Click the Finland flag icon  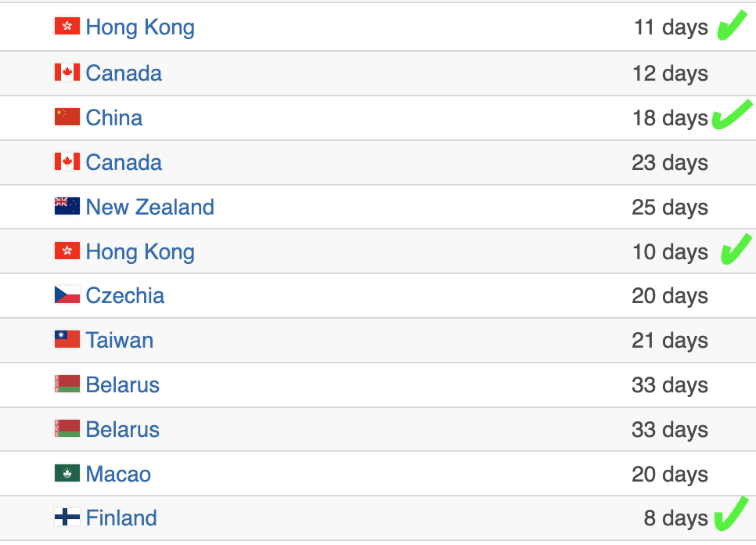click(67, 517)
